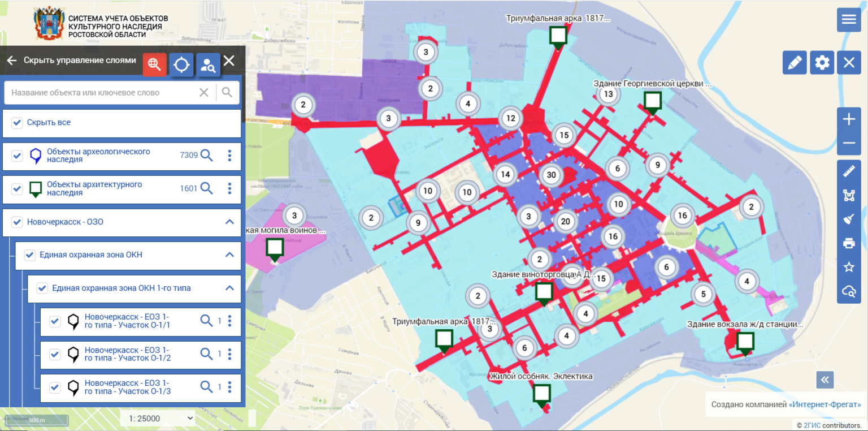Click 'Скрыть управление слоями' back button
868x431 pixels.
pyautogui.click(x=12, y=61)
